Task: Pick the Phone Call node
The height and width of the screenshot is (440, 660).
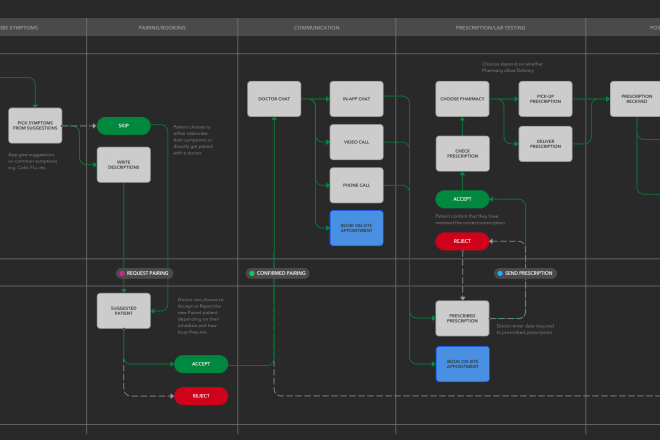Action: tap(357, 185)
